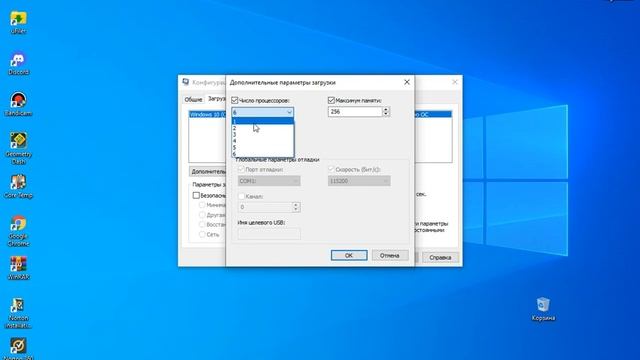Confirm the dialog with OK
640x360 pixels.
(x=349, y=255)
